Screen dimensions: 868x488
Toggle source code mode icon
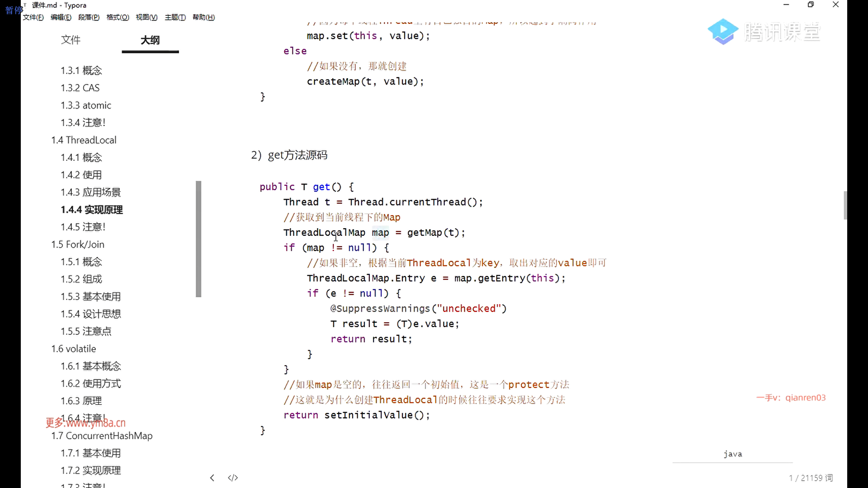(233, 478)
